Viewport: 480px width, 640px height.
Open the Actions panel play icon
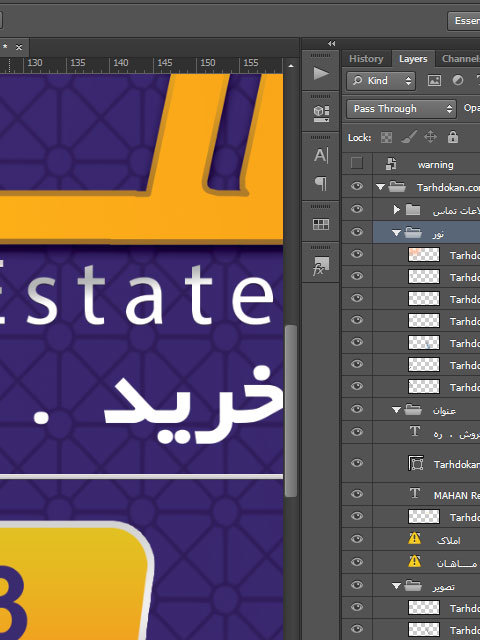coord(321,73)
